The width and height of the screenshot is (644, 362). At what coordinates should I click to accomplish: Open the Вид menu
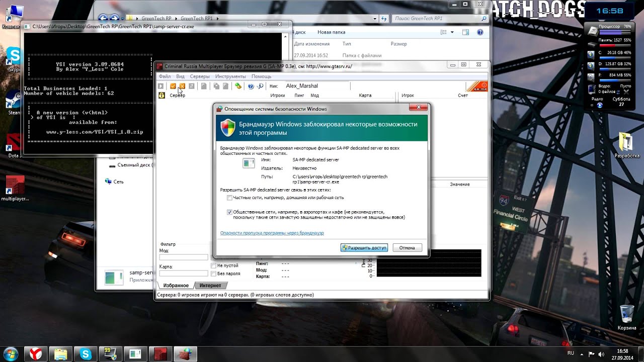coord(180,76)
